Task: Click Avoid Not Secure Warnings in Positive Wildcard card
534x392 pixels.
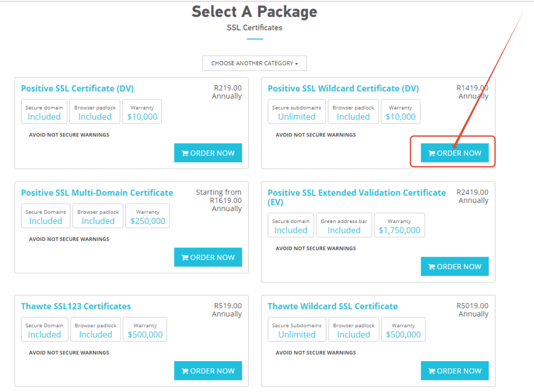Action: pyautogui.click(x=316, y=135)
